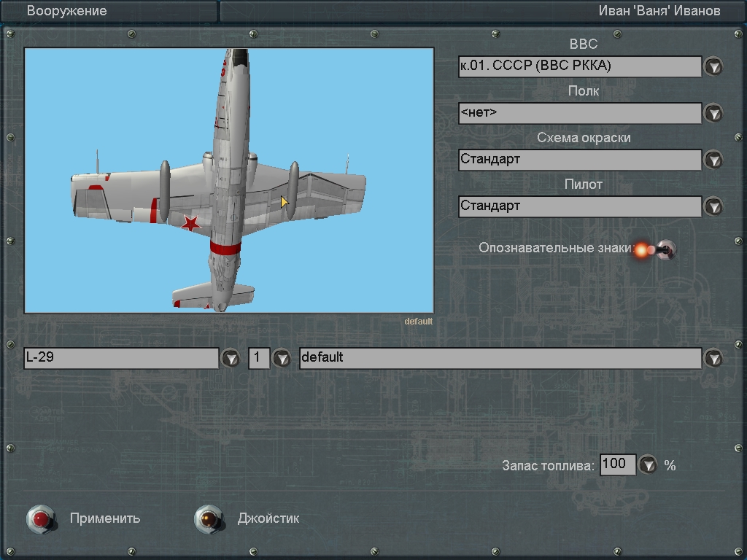The height and width of the screenshot is (560, 747).
Task: Click the arrow icon beside Схема окраски field
Action: 713,160
